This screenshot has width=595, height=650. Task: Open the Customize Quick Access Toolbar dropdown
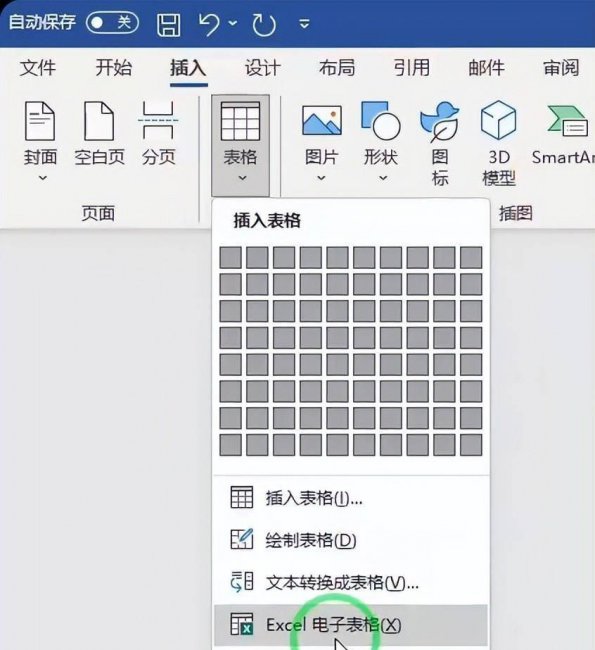(x=304, y=24)
